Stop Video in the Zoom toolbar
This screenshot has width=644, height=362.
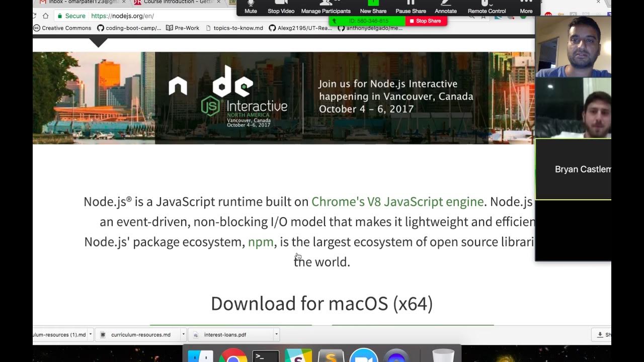tap(281, 8)
